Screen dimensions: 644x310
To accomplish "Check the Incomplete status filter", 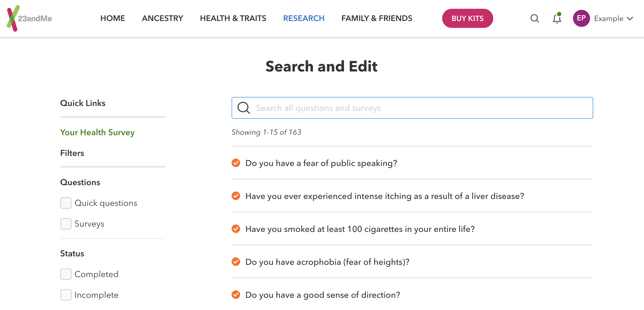I will [66, 295].
